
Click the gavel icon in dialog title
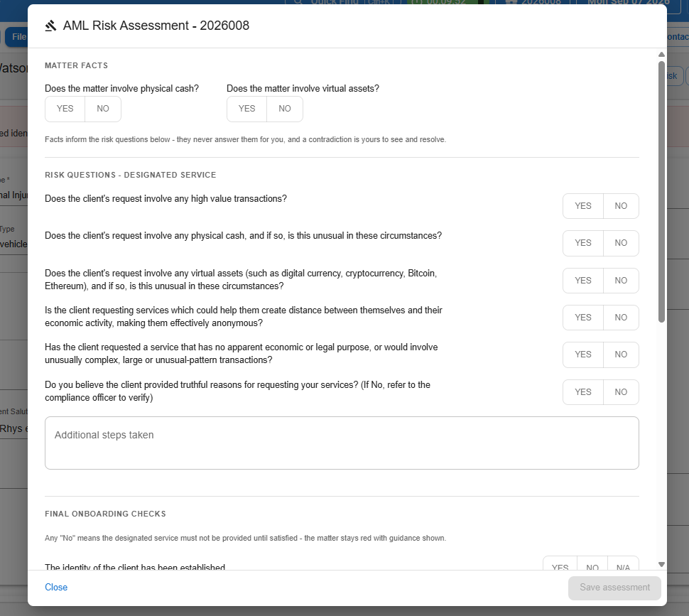(x=51, y=26)
